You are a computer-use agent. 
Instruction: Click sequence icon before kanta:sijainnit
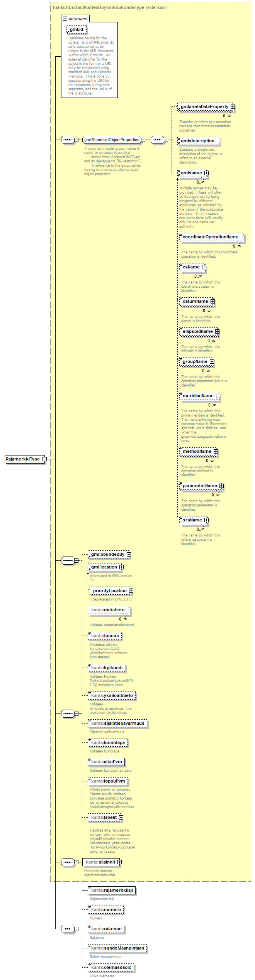coord(68,862)
